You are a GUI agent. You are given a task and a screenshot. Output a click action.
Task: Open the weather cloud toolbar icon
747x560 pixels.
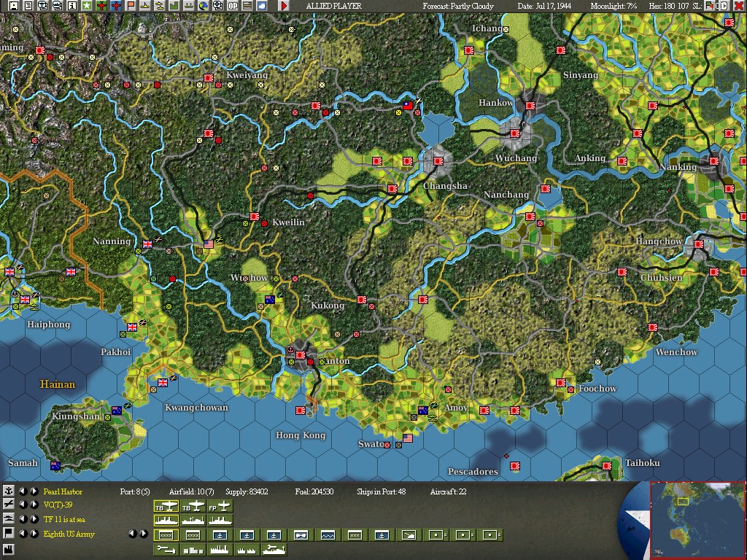262,6
